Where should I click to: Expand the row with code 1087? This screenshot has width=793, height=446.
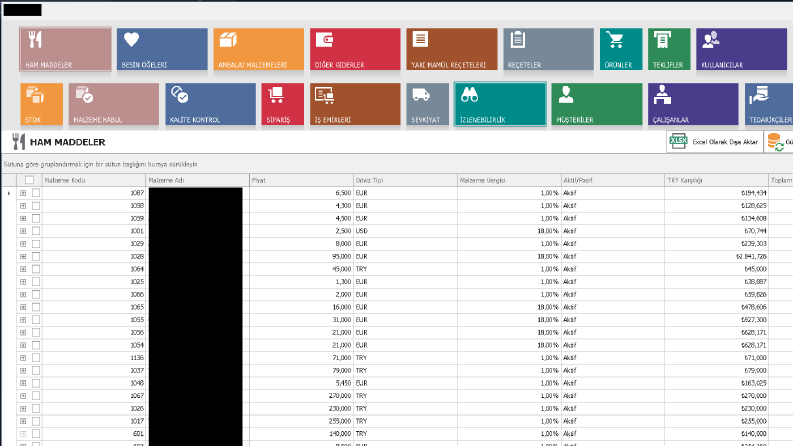point(23,193)
